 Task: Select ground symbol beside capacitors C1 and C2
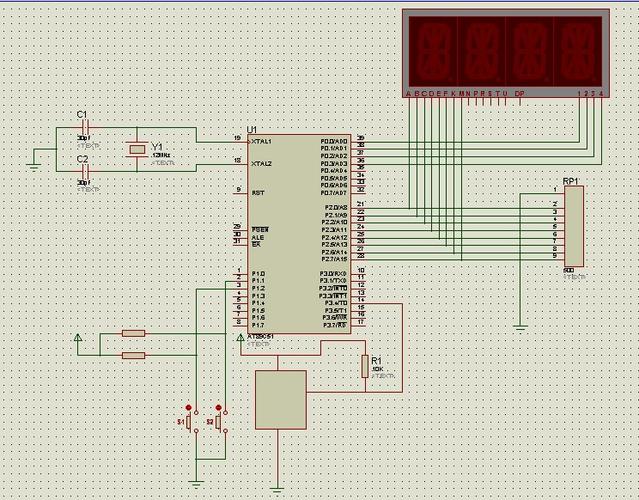point(33,167)
